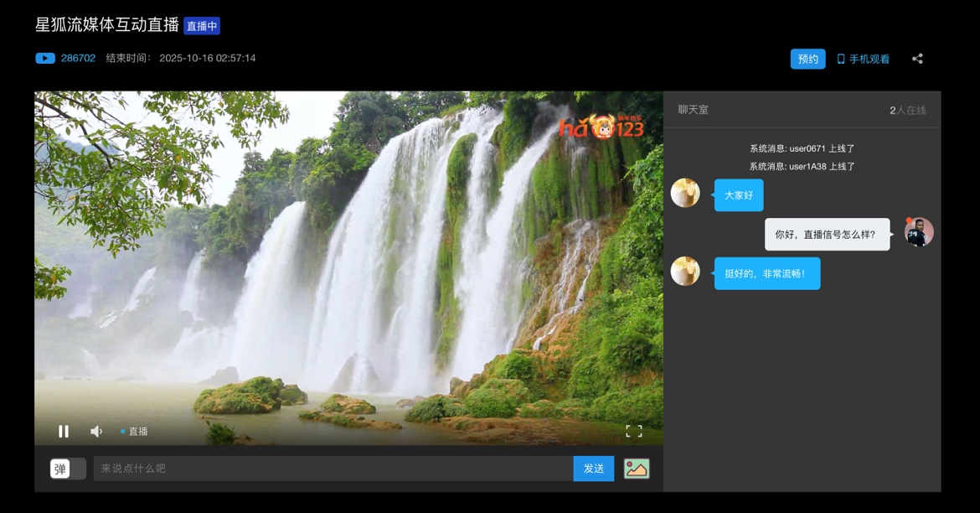Open the 手机观看 mobile viewing link
980x513 pixels.
(869, 60)
